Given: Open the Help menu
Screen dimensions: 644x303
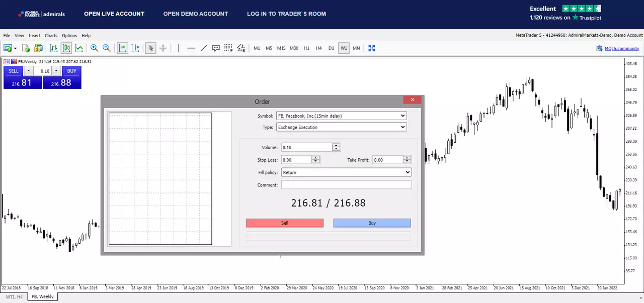Looking at the screenshot, I should 86,36.
